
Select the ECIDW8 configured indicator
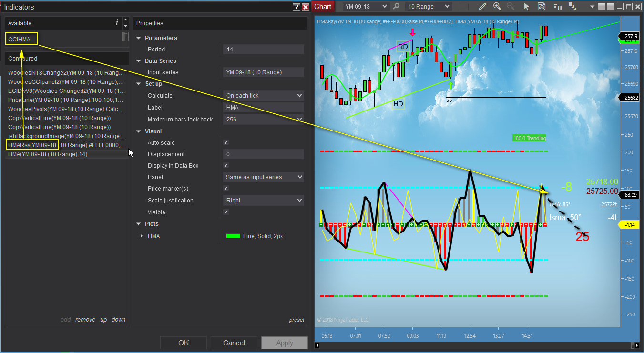coord(66,91)
